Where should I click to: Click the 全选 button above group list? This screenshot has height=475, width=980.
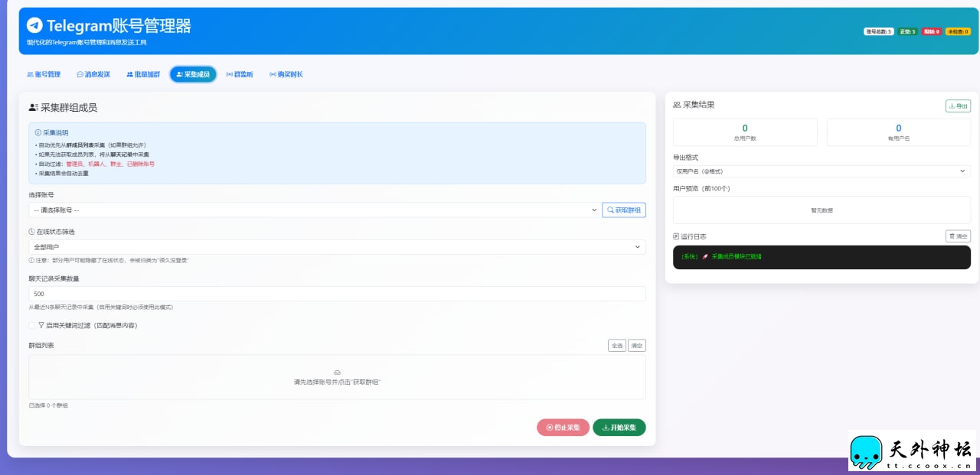click(x=616, y=346)
